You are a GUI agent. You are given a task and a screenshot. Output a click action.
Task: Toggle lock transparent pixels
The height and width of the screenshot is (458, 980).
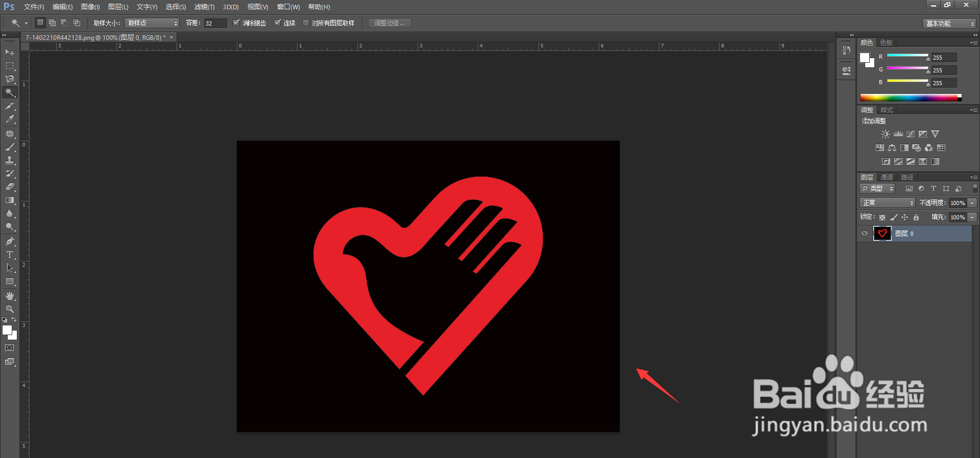click(x=882, y=217)
